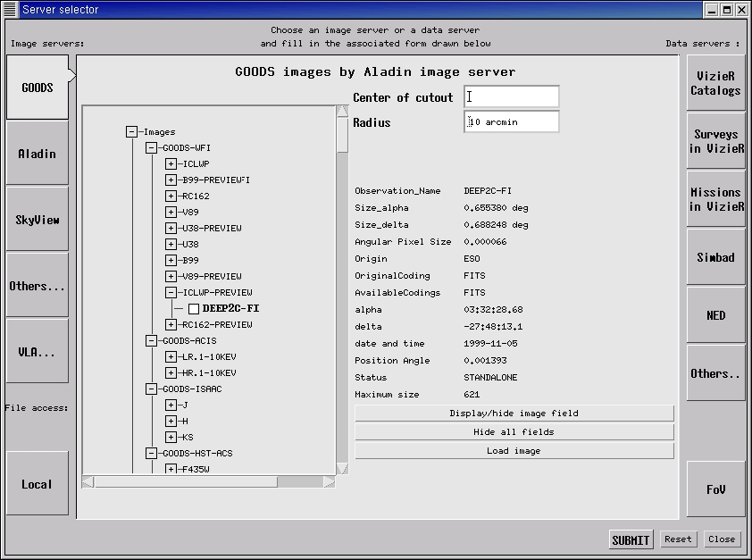Image resolution: width=752 pixels, height=560 pixels.
Task: Click the delta value -27:48:13.1
Action: [x=493, y=327]
